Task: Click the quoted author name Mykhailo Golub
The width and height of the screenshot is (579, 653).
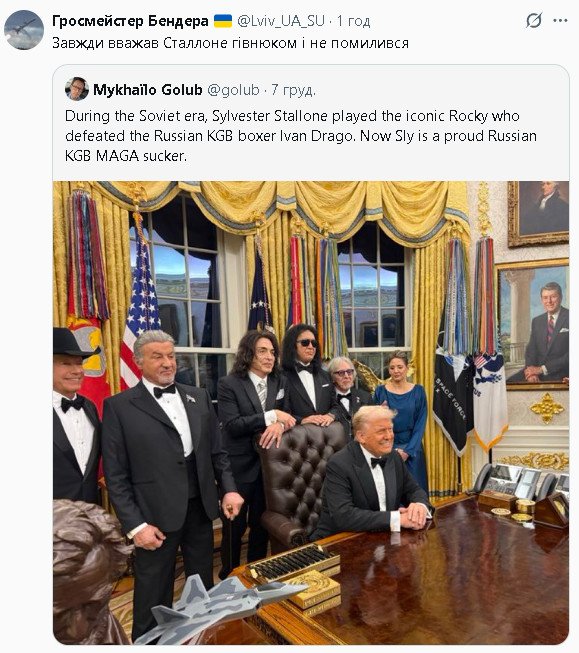Action: 147,90
